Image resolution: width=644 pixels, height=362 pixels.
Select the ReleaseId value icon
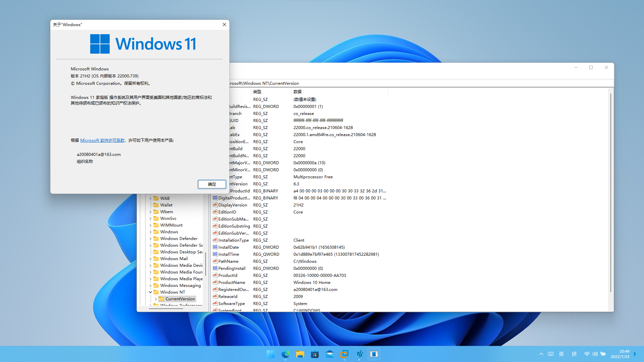click(x=215, y=297)
